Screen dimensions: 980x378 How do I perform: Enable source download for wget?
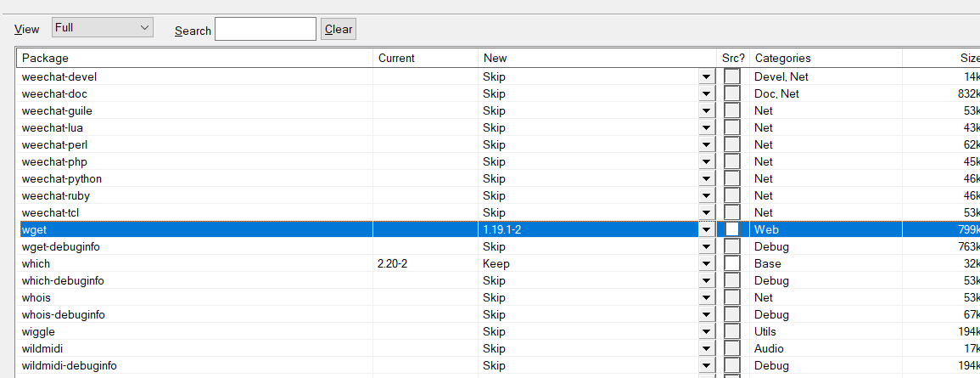(x=732, y=229)
